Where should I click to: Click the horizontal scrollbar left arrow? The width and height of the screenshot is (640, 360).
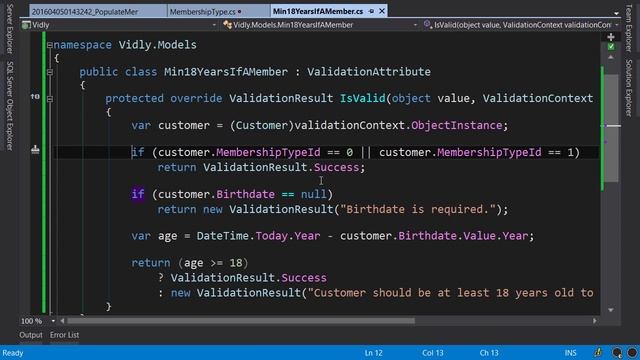[x=62, y=321]
